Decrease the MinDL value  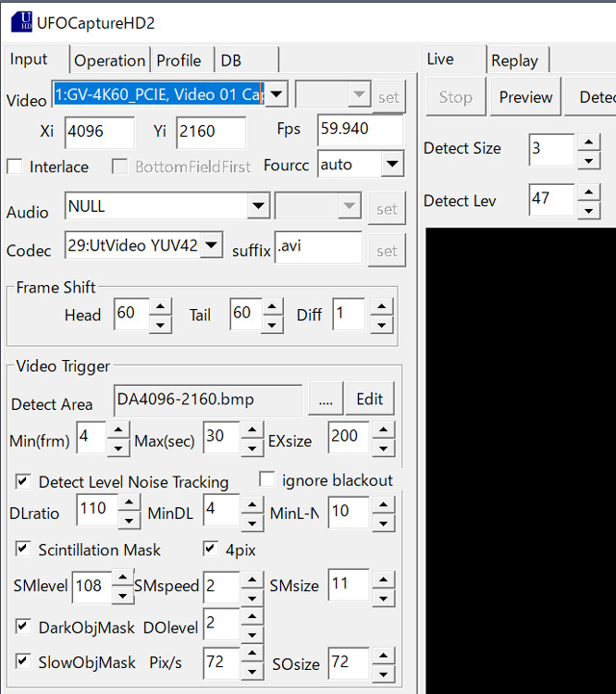point(252,523)
